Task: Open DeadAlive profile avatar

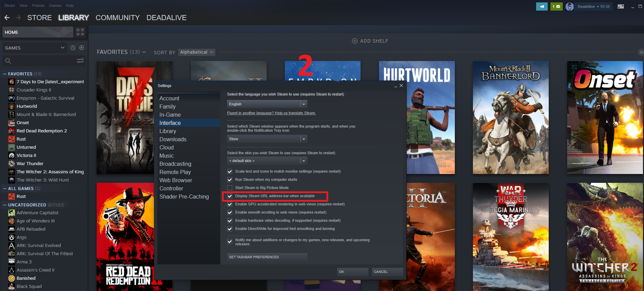Action: (570, 6)
